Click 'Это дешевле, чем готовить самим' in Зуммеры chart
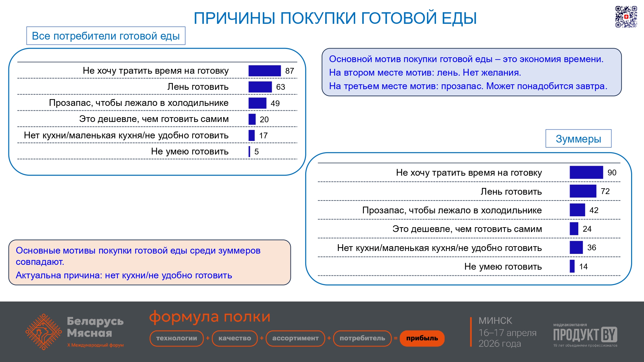This screenshot has width=644, height=362. click(467, 229)
